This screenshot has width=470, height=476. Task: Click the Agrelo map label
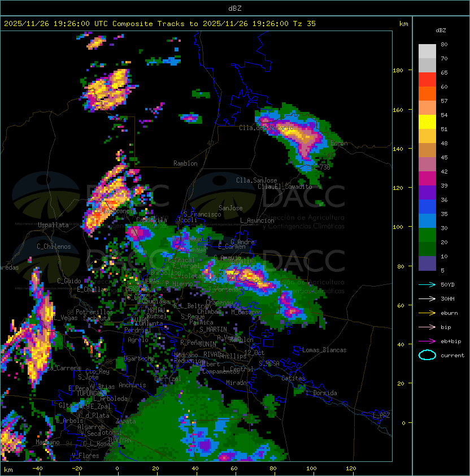click(138, 340)
